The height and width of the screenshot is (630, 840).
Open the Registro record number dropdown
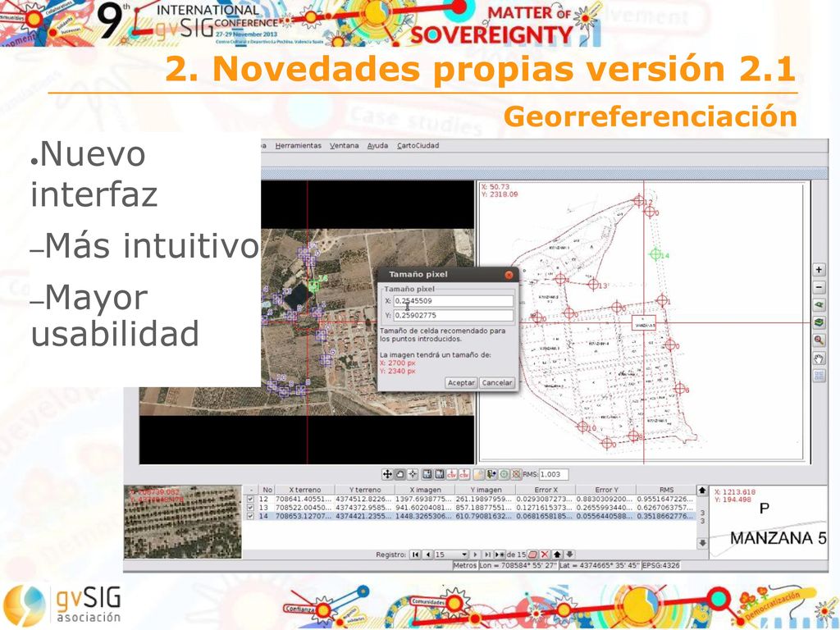pos(464,555)
